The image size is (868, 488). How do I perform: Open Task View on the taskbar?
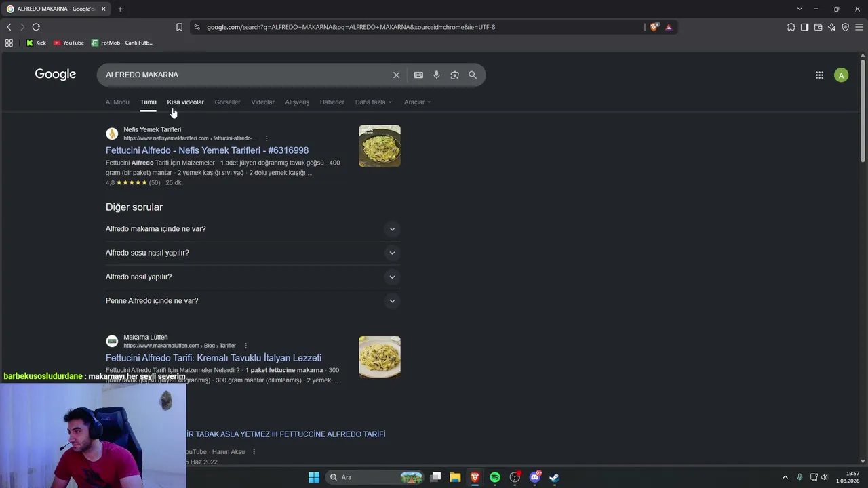436,477
